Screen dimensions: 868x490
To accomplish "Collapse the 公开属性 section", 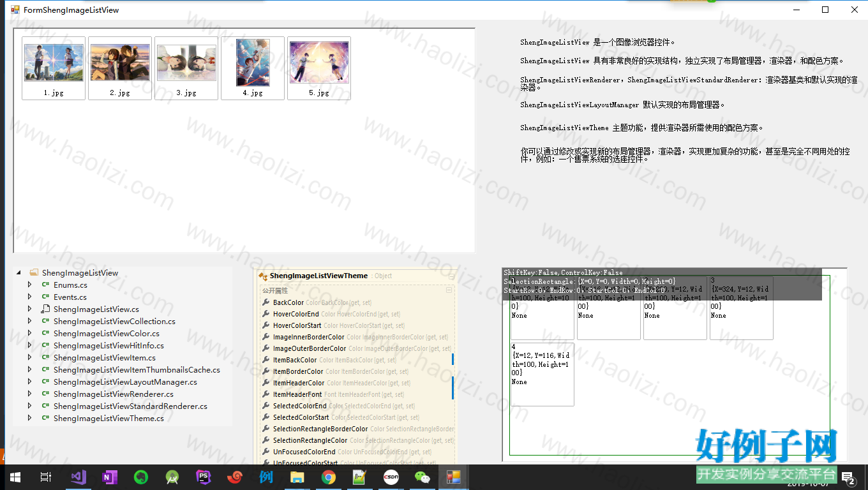I will (449, 290).
